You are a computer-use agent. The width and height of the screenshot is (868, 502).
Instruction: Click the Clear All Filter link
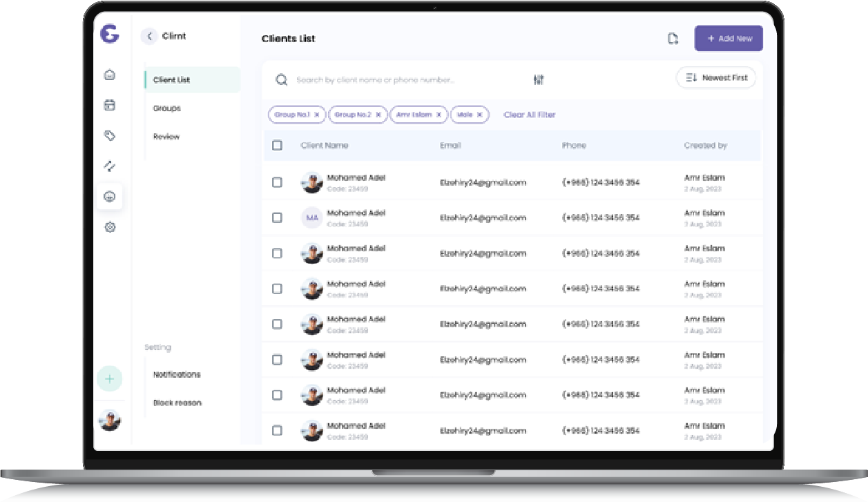(530, 115)
